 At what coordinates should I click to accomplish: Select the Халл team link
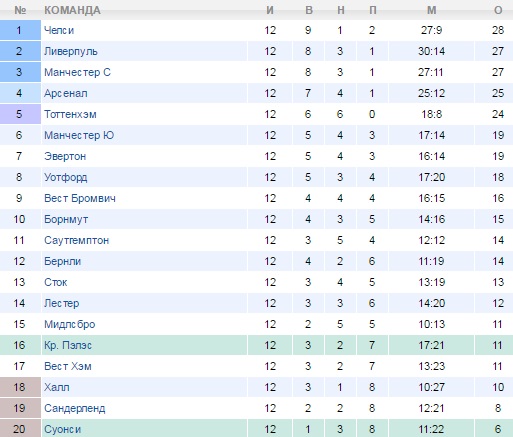pyautogui.click(x=57, y=387)
